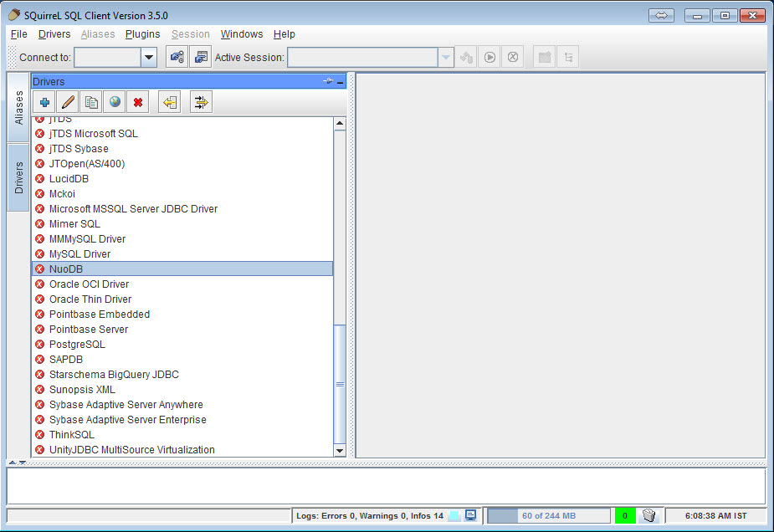Click the drivers list scrollbar thumb
This screenshot has height=532, width=774.
[x=340, y=385]
